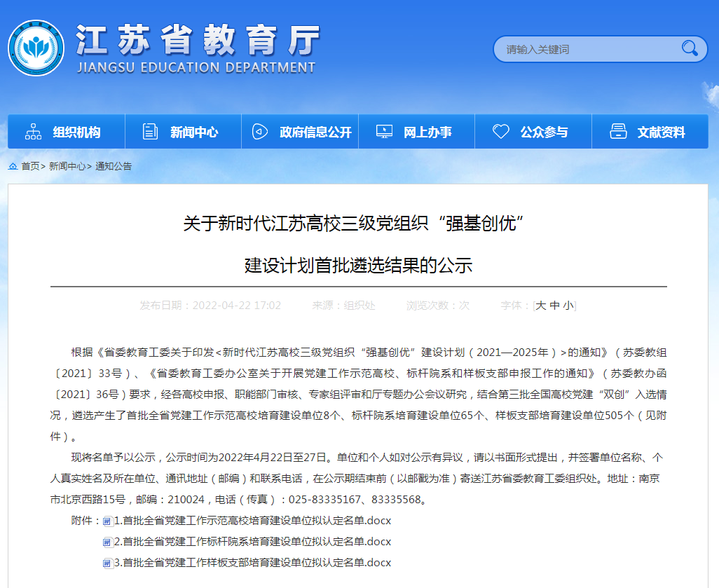Image resolution: width=719 pixels, height=588 pixels.
Task: Set font size to 中
Action: [x=554, y=306]
